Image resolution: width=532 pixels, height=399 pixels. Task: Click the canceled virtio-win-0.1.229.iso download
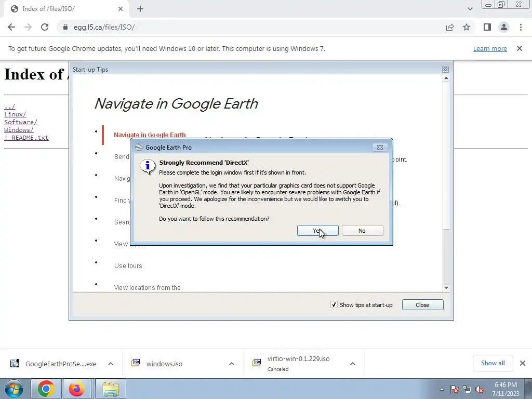tap(298, 364)
